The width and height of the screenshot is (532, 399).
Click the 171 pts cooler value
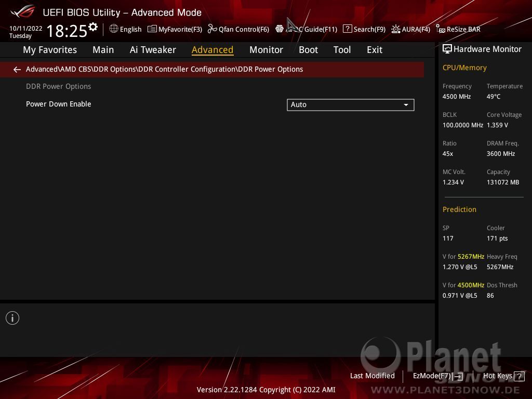click(497, 238)
